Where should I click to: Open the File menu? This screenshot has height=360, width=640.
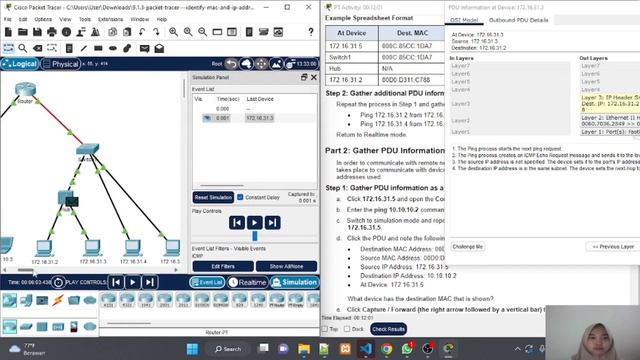pos(8,19)
